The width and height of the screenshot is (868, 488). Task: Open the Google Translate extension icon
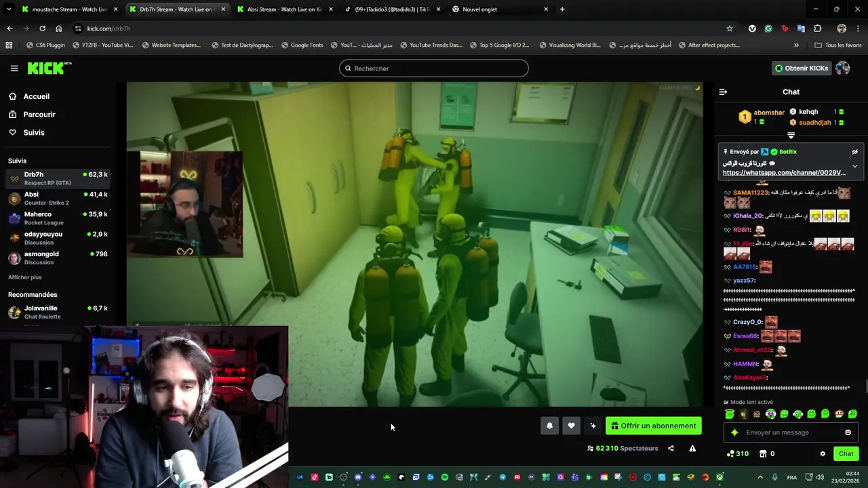pyautogui.click(x=801, y=28)
